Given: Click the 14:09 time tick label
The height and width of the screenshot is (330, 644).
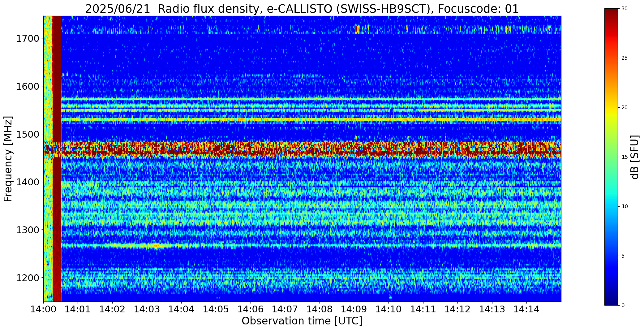Looking at the screenshot, I should tap(354, 309).
